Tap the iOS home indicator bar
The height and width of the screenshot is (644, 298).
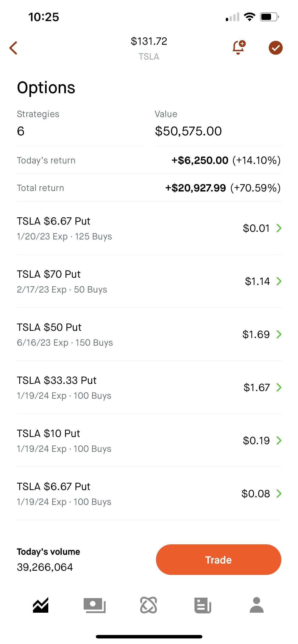(149, 637)
